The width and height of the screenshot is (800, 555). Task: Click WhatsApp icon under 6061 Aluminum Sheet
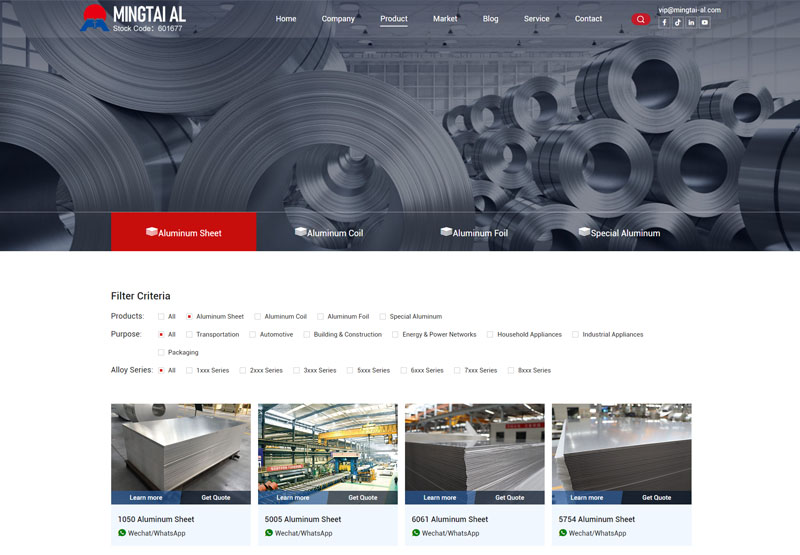(416, 533)
